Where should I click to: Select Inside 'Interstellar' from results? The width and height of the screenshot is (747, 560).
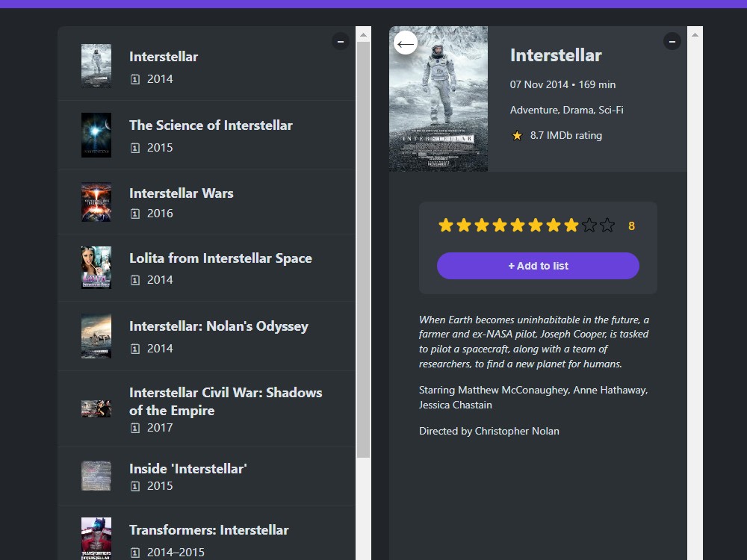coord(206,476)
